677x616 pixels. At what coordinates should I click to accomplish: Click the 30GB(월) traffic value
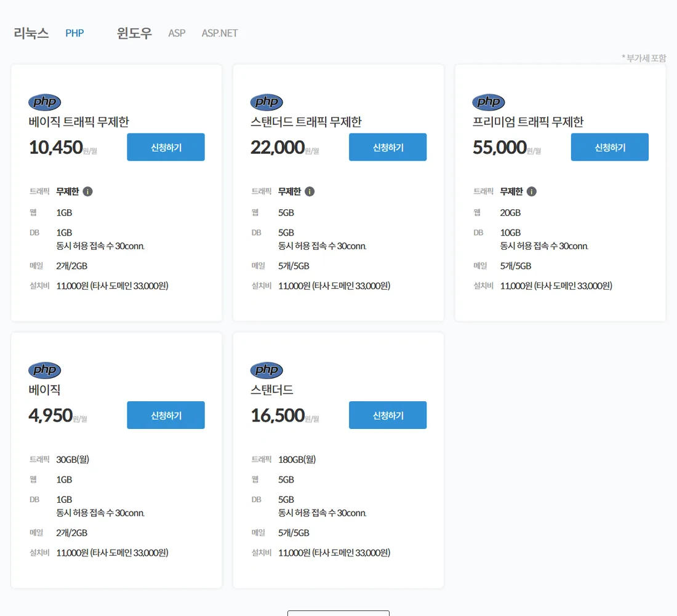(x=73, y=459)
